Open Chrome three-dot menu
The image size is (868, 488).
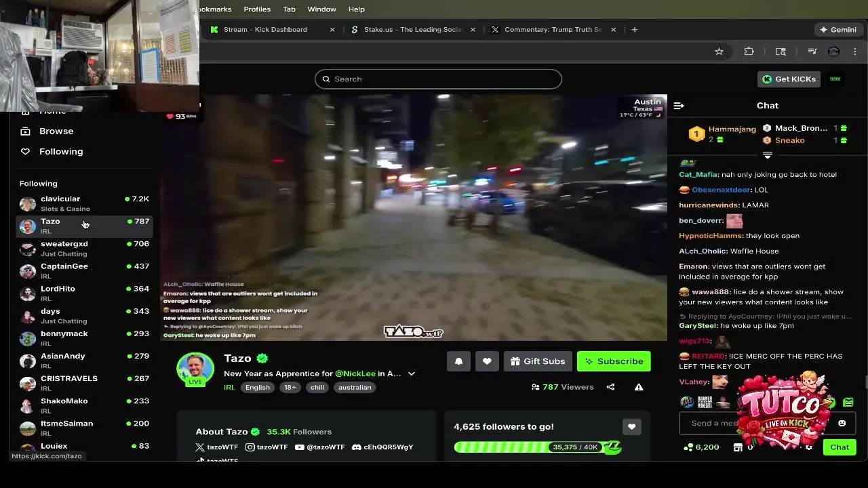tap(855, 52)
